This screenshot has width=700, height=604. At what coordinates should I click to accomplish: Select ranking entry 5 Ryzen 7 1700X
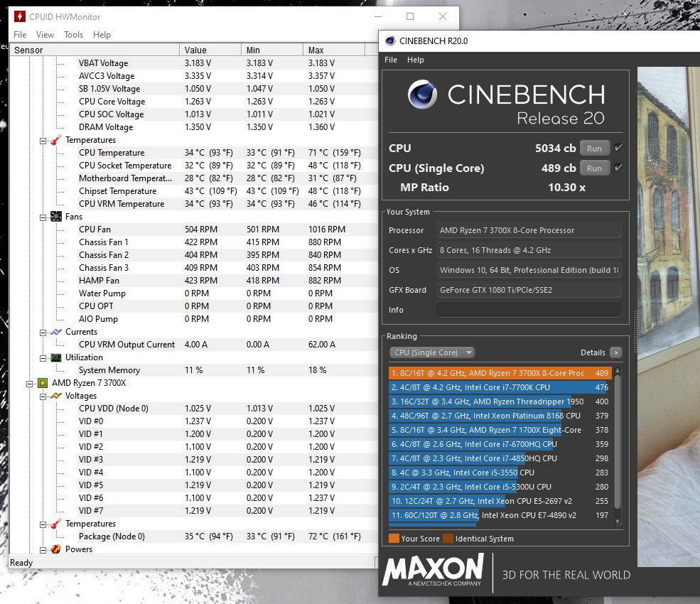pos(499,430)
